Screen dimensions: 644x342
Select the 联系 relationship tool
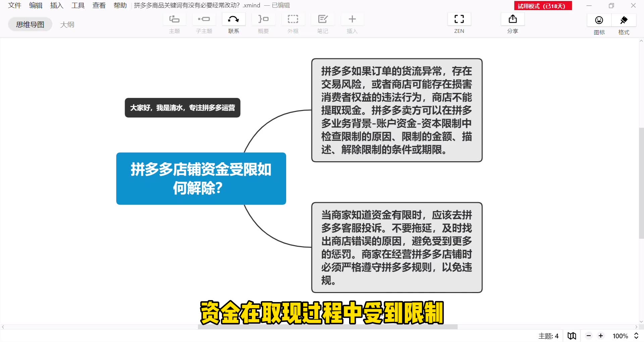[x=234, y=19]
